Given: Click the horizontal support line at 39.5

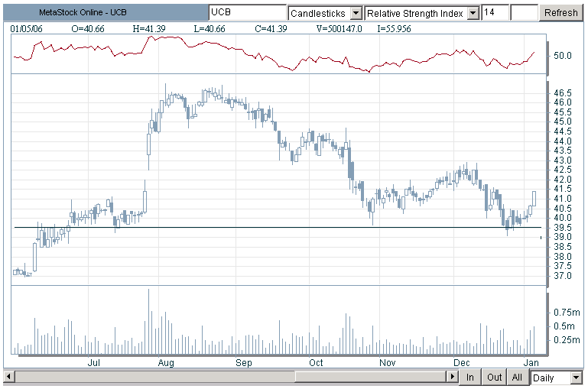Looking at the screenshot, I should (x=278, y=228).
